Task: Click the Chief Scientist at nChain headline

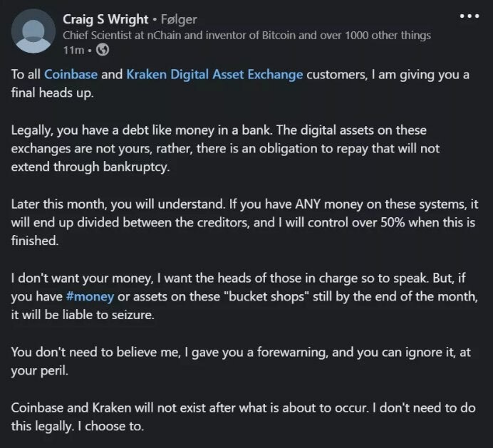Action: point(246,35)
